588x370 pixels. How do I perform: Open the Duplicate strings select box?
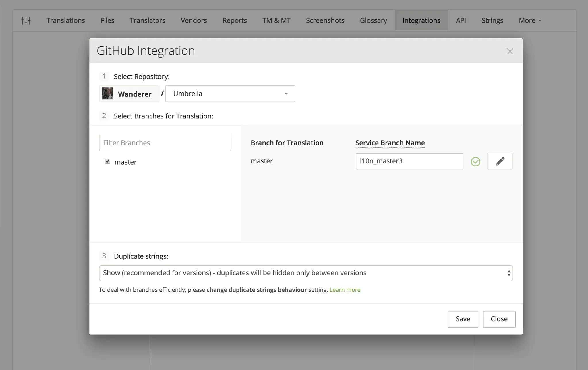click(x=305, y=273)
